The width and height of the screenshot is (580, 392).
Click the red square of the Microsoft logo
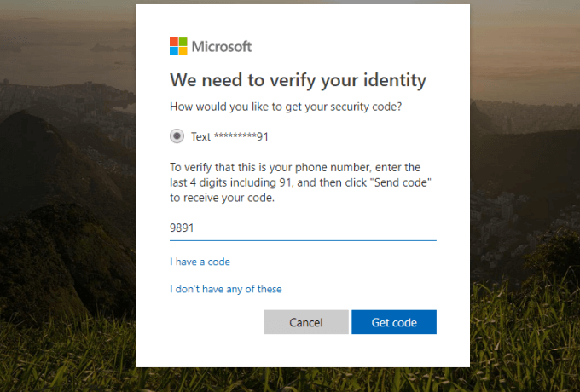tap(174, 42)
